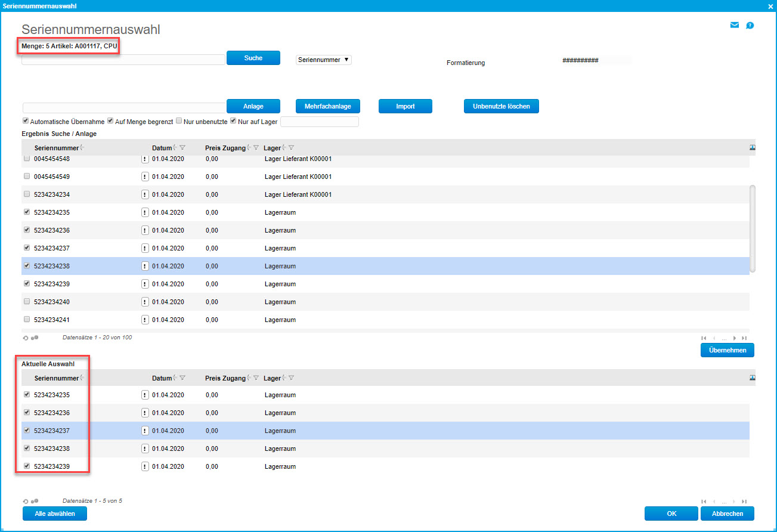The width and height of the screenshot is (777, 532).
Task: Focus the field beside Nur auf Lager
Action: pos(320,122)
